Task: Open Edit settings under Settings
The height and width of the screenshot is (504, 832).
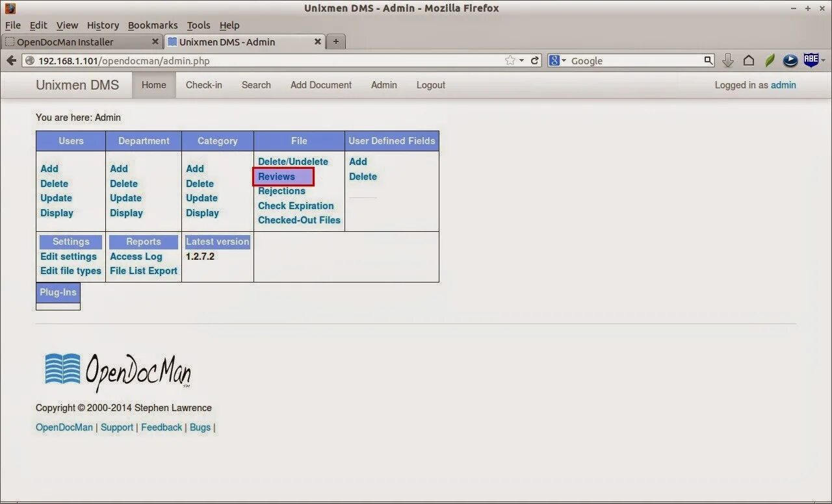Action: coord(68,257)
